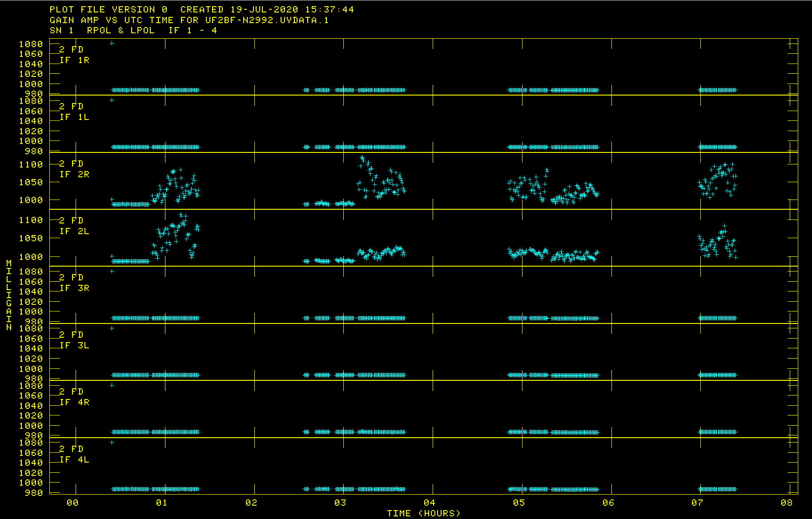Image resolution: width=812 pixels, height=519 pixels.
Task: Click the outlier point atop IF 1R panel
Action: point(112,43)
